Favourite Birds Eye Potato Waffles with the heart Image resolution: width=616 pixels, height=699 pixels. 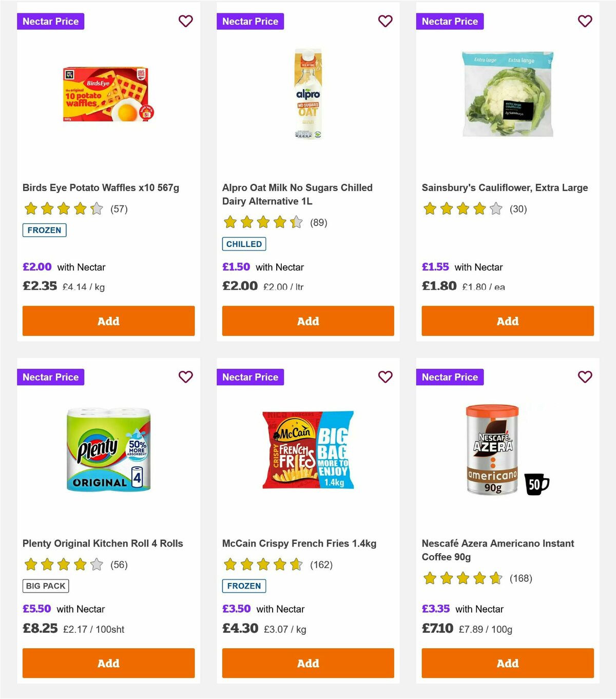coord(186,21)
